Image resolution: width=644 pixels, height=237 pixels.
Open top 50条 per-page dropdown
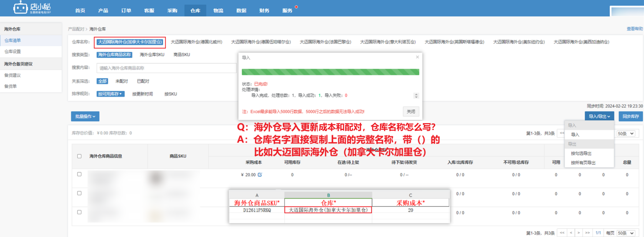[x=626, y=133]
